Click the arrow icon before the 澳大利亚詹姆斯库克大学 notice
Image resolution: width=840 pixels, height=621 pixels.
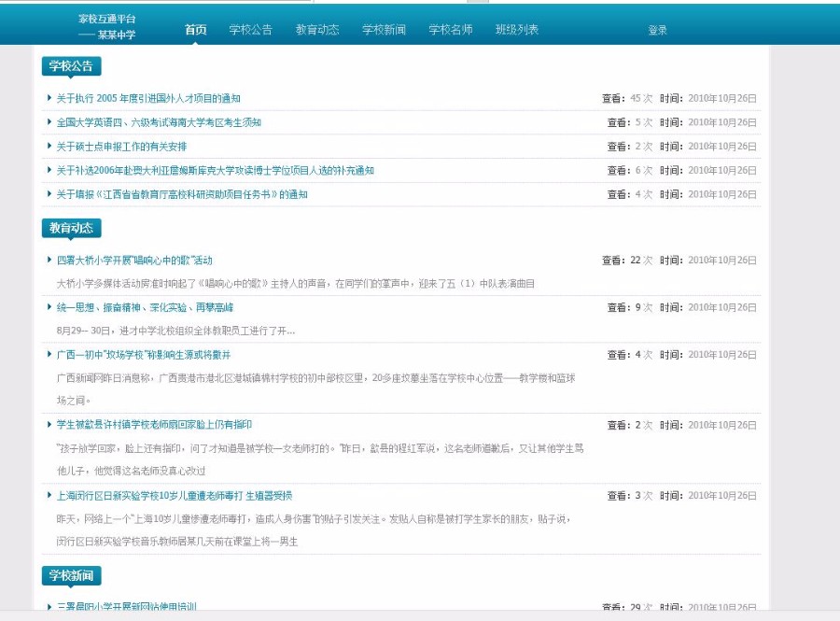point(48,169)
